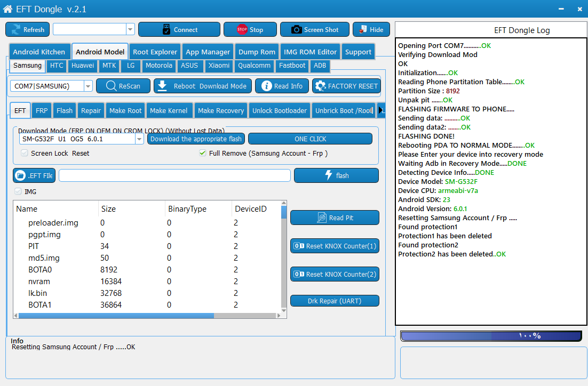Click the counter icon on Reset KNOX Counter(1)
The image size is (588, 386).
click(299, 246)
